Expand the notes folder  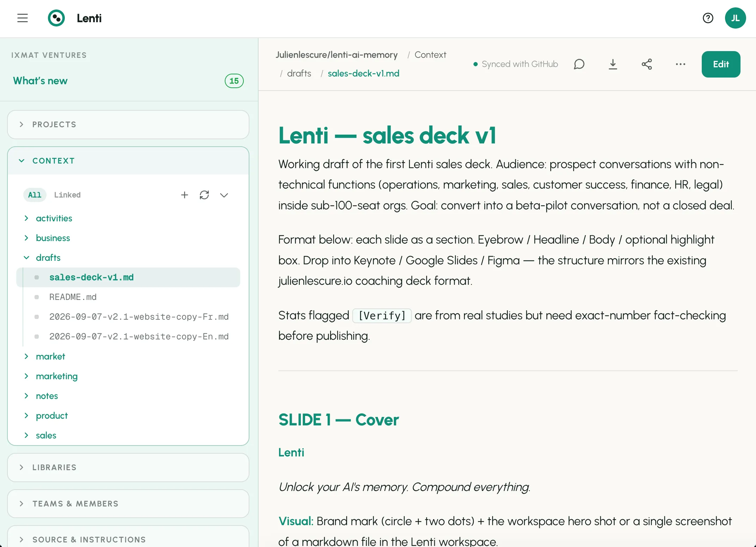(x=47, y=396)
